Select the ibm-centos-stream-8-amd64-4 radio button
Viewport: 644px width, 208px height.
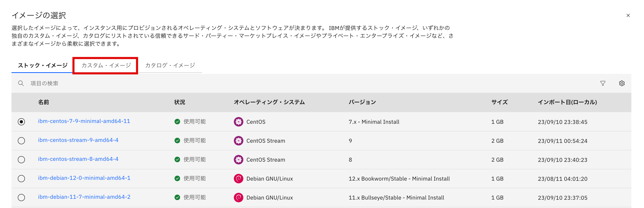[x=21, y=160]
